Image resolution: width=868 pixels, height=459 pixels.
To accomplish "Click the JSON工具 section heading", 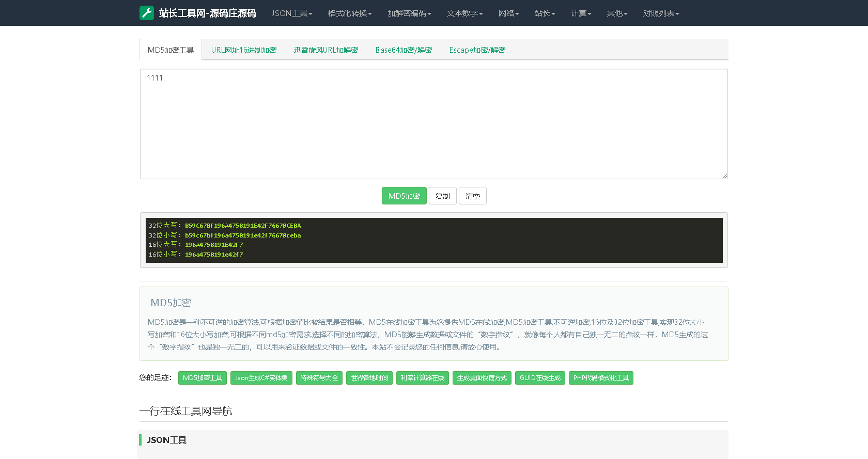I will click(167, 440).
